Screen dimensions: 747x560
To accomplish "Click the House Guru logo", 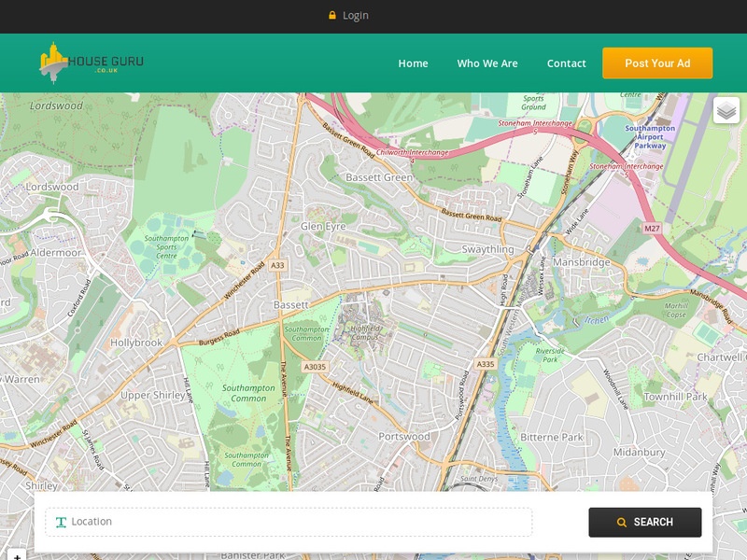I will 92,63.
